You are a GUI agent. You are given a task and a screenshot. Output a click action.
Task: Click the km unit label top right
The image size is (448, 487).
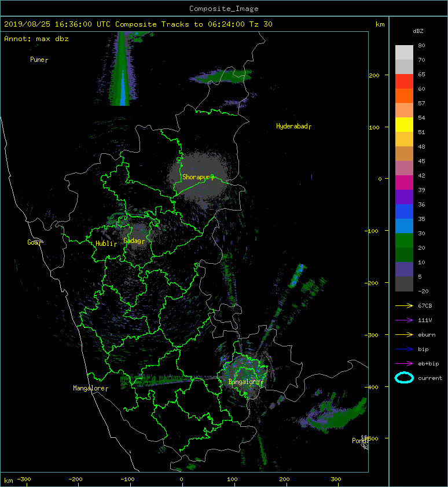(380, 24)
